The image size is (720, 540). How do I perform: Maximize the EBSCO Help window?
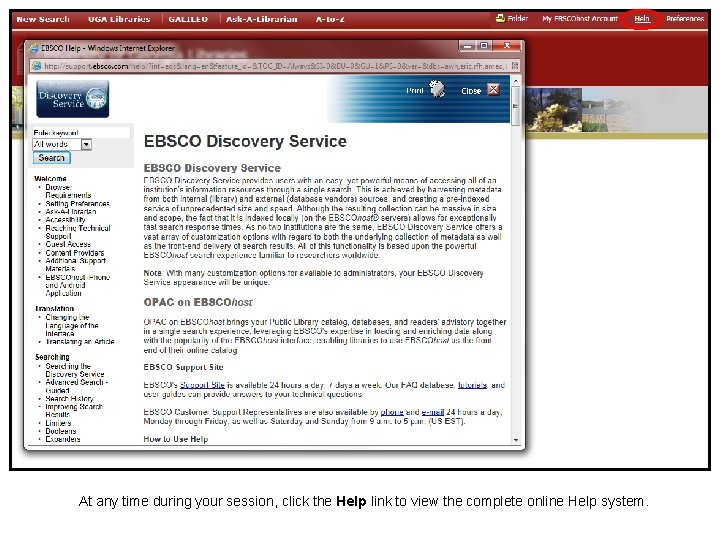(x=484, y=45)
